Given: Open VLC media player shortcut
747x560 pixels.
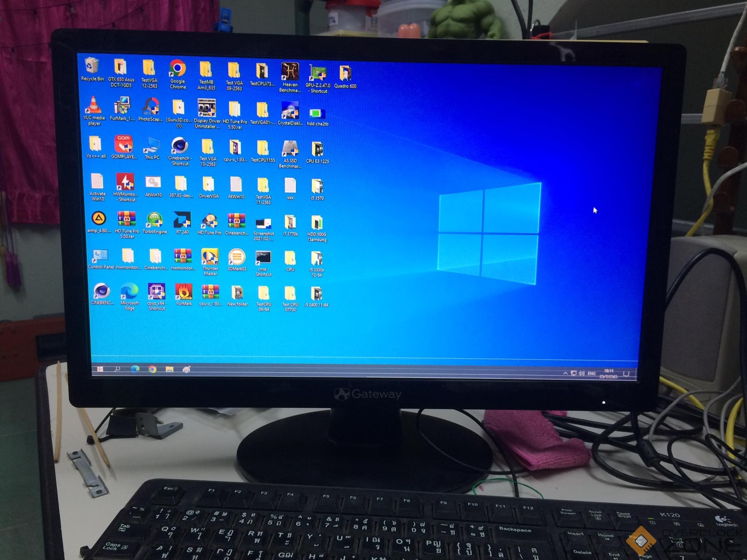Looking at the screenshot, I should 94,105.
